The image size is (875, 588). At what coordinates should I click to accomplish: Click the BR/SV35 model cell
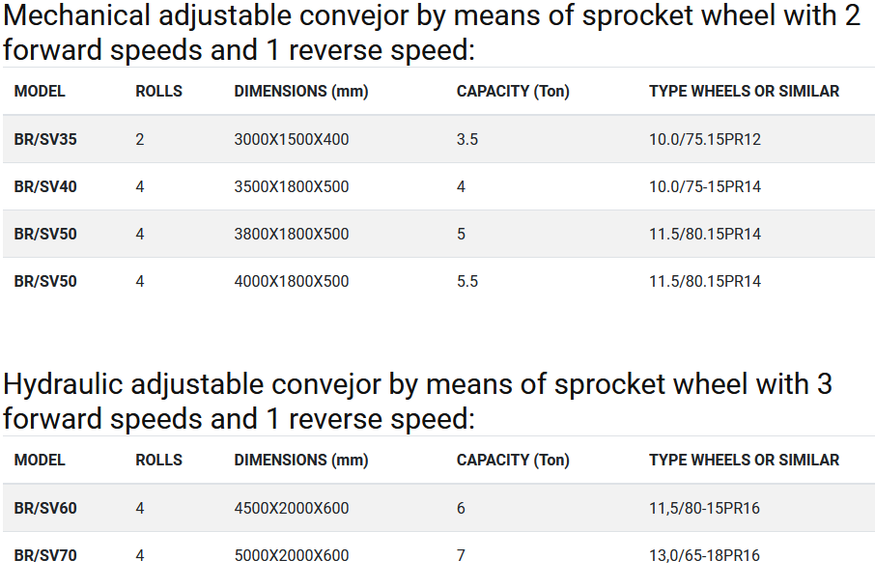point(45,139)
